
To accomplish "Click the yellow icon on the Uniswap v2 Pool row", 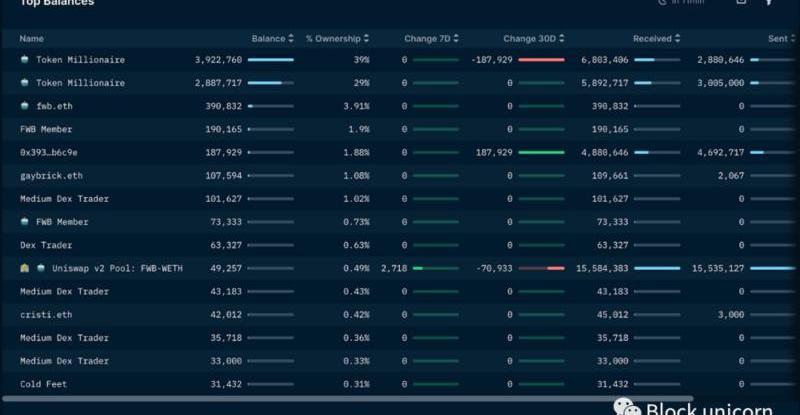I will (24, 268).
